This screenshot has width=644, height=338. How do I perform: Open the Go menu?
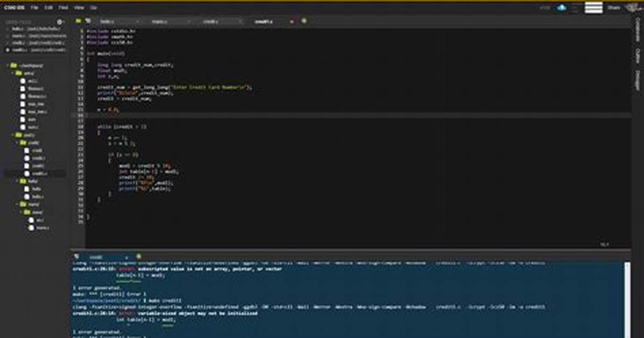[x=93, y=8]
